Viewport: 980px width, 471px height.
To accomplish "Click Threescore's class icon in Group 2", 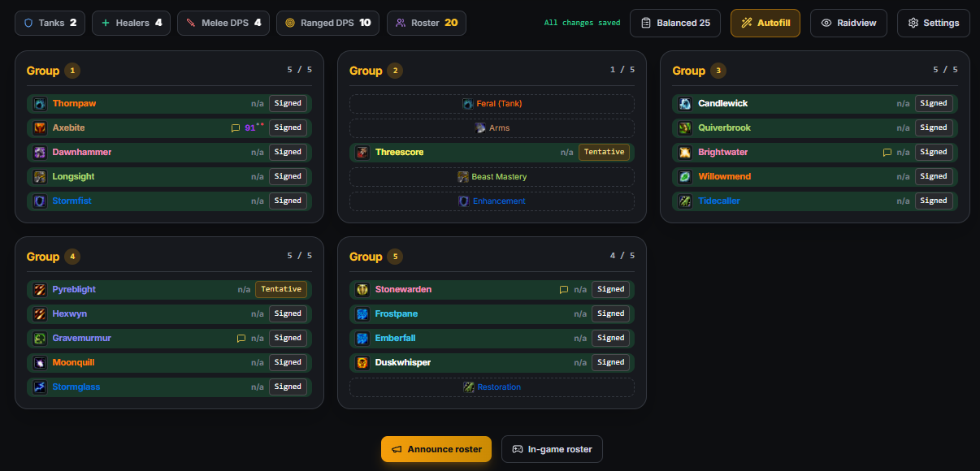I will pos(362,153).
